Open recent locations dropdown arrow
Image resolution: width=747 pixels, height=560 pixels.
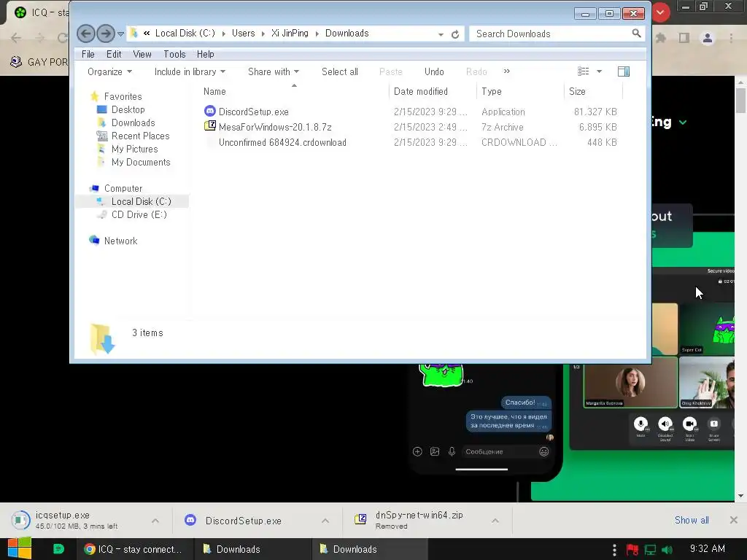(120, 34)
